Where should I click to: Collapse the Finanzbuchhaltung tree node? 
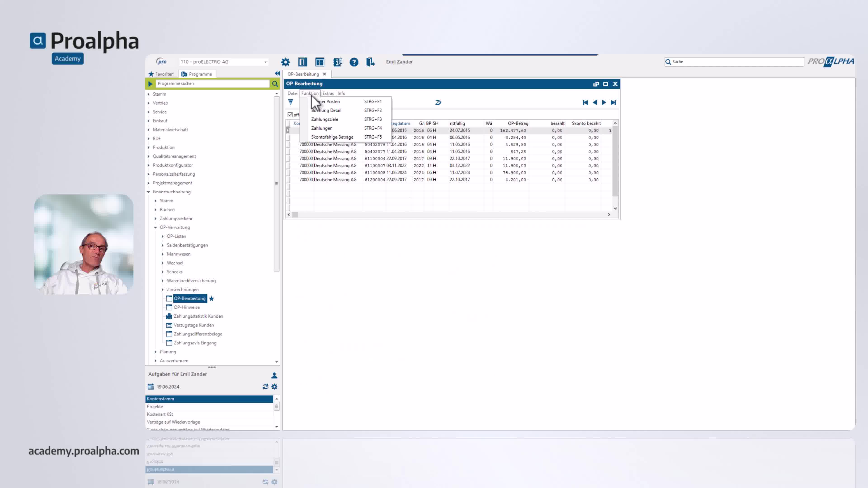click(148, 192)
